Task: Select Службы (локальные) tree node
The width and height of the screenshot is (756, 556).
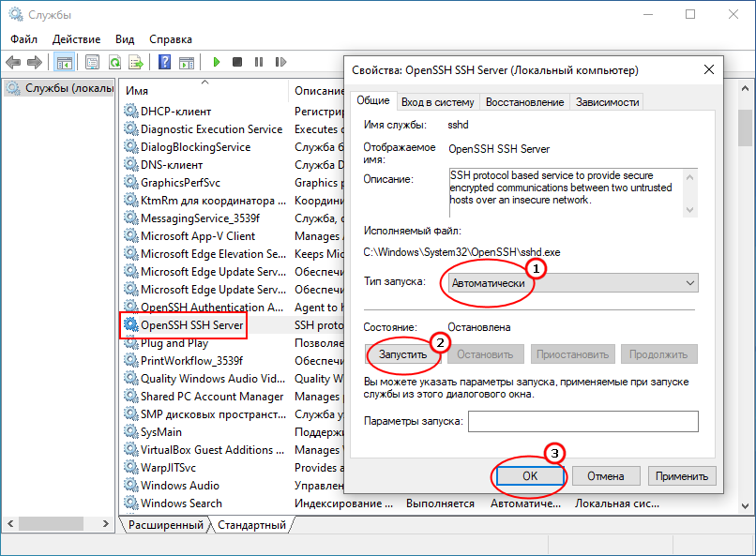Action: (60, 88)
